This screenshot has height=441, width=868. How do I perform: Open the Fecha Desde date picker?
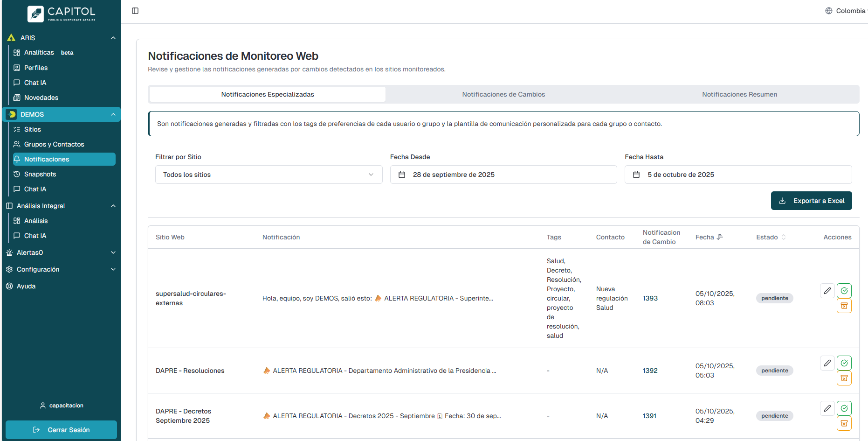[503, 175]
